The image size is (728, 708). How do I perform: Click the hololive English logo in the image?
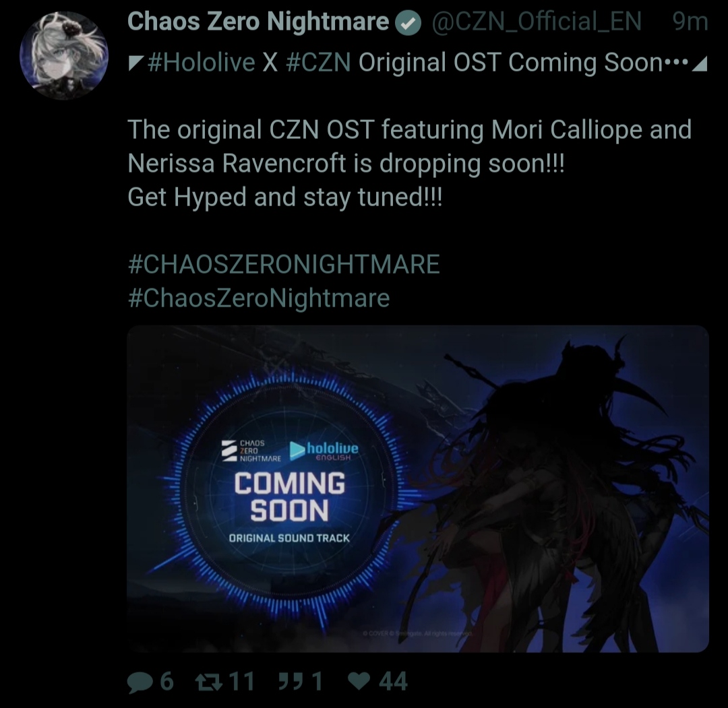pyautogui.click(x=324, y=451)
